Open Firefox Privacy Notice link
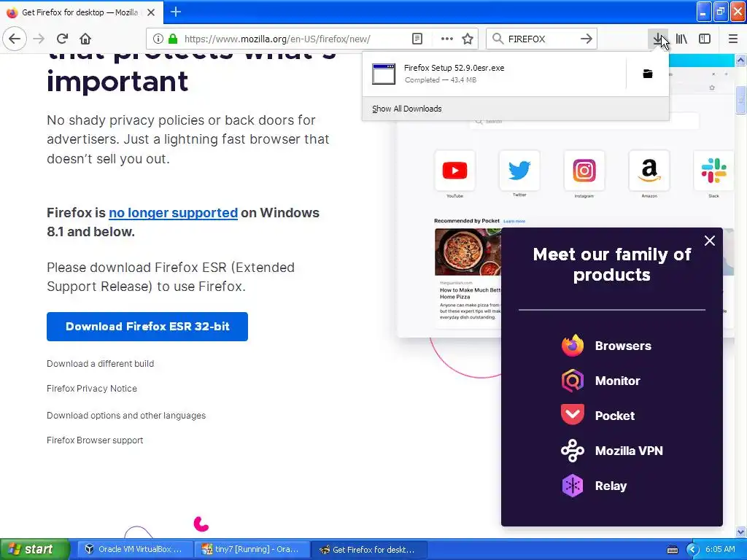 [x=91, y=388]
